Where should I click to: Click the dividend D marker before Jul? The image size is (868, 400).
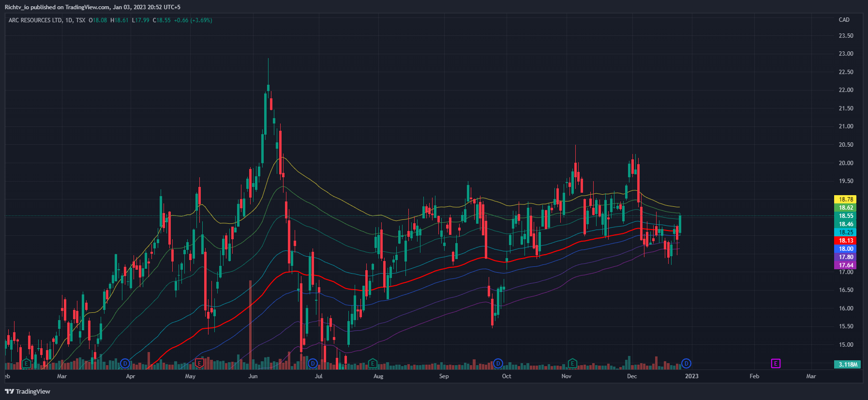313,363
